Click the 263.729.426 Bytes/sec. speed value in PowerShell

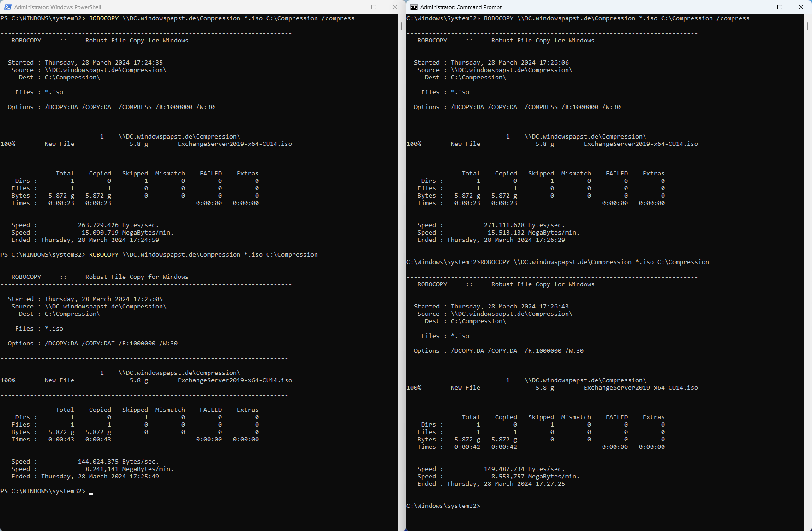118,225
